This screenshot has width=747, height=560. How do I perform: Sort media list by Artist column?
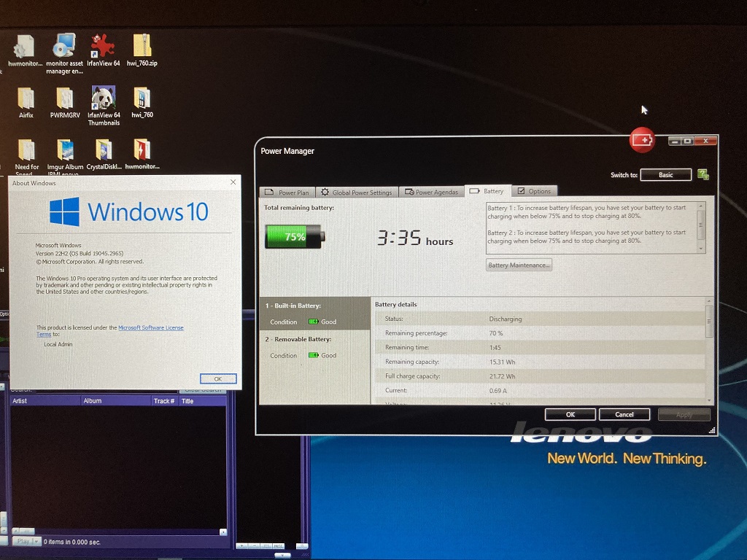point(45,401)
